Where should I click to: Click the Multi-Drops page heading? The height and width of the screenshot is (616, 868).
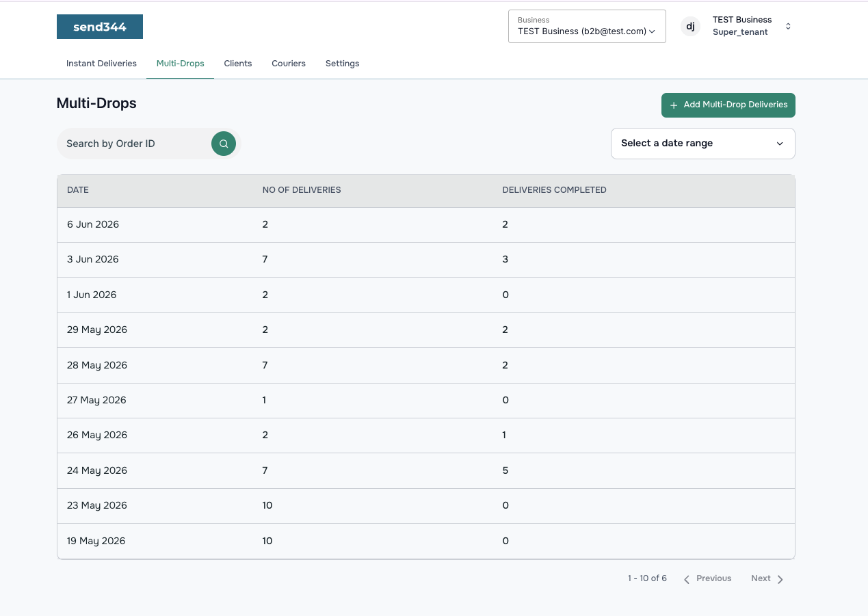[x=96, y=103]
